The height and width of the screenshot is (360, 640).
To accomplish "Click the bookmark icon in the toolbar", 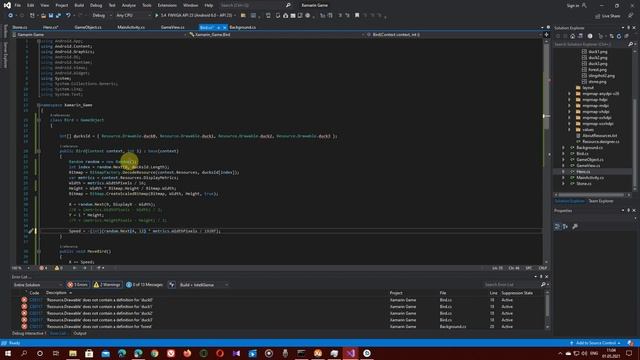I will (357, 16).
